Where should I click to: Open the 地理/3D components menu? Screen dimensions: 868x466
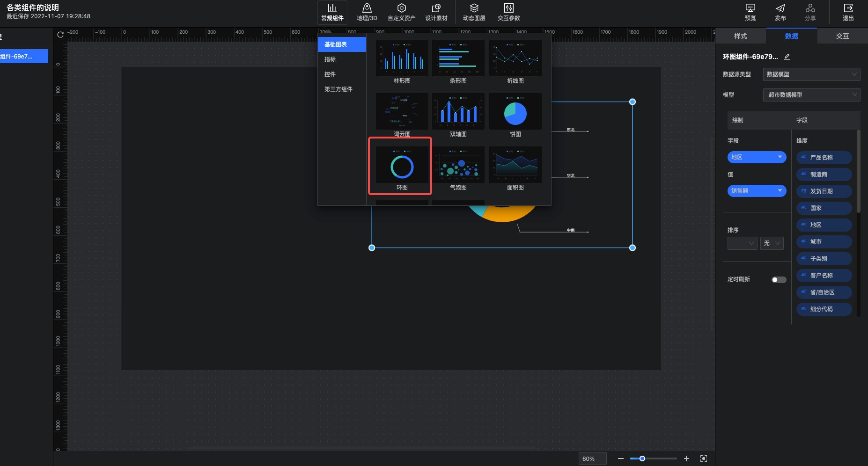click(x=367, y=13)
